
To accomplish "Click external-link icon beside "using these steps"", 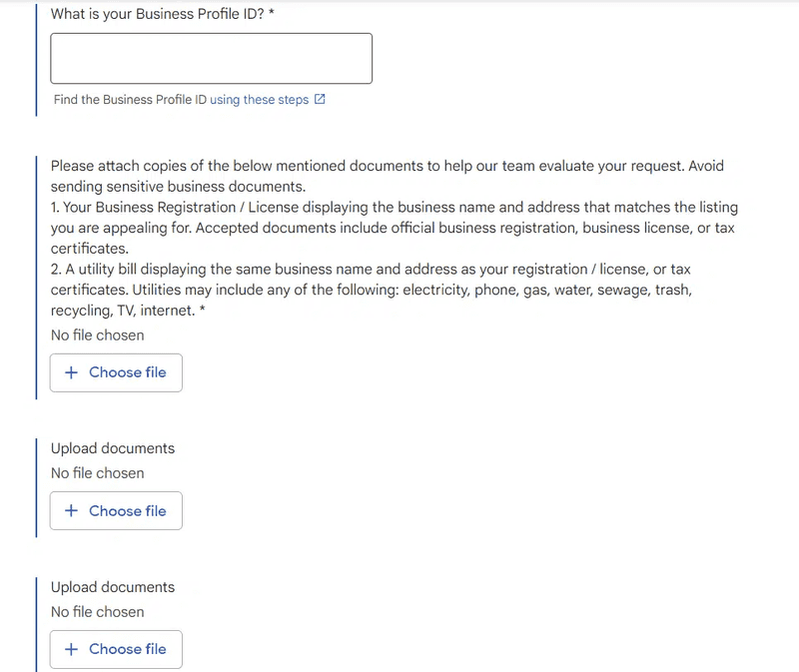I will [x=320, y=100].
